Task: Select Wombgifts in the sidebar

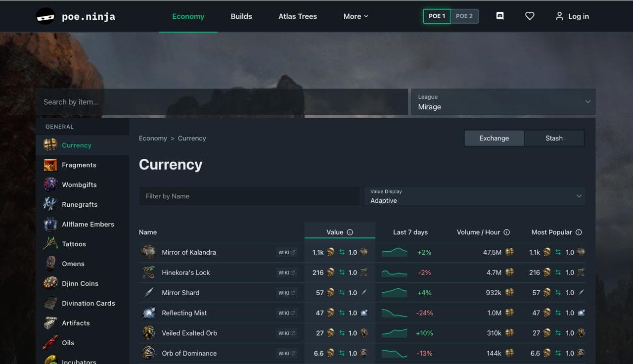Action: [82, 185]
